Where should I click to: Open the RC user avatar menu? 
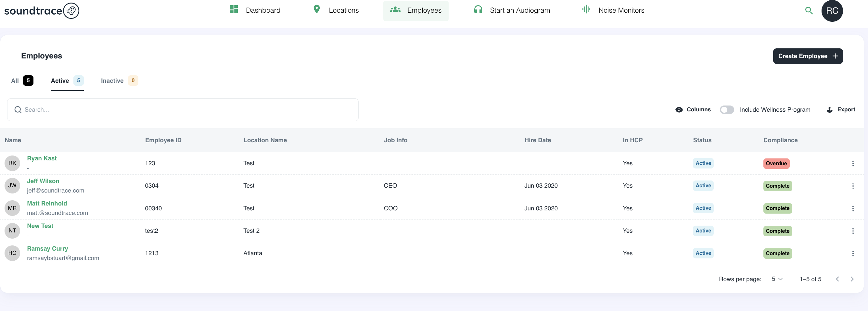832,11
